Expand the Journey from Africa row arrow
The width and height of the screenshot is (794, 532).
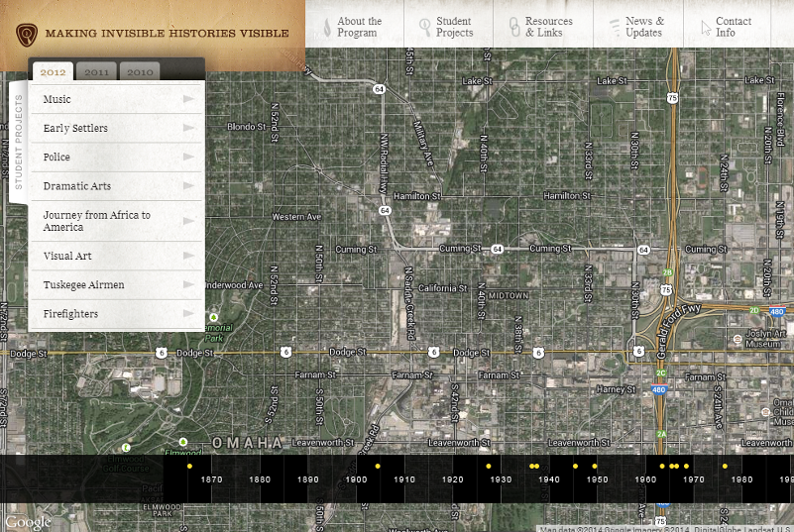[188, 221]
